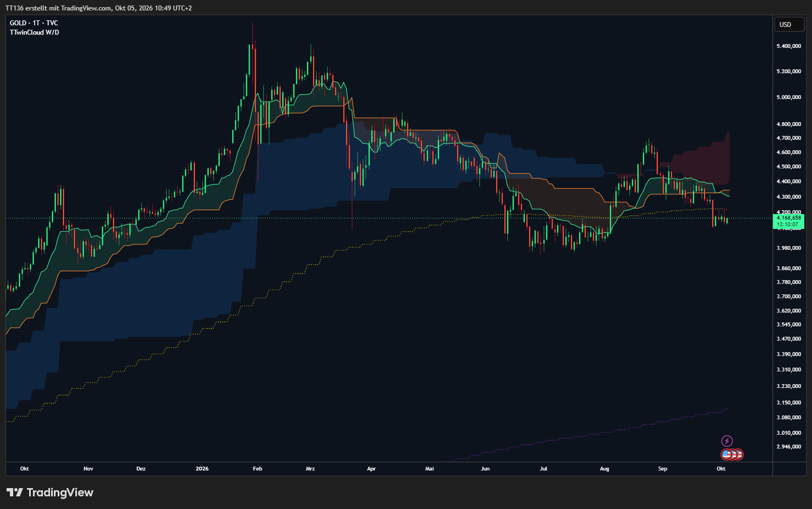Screen dimensions: 812x509
Task: Click the current price label 4.168,658
Action: click(x=789, y=218)
